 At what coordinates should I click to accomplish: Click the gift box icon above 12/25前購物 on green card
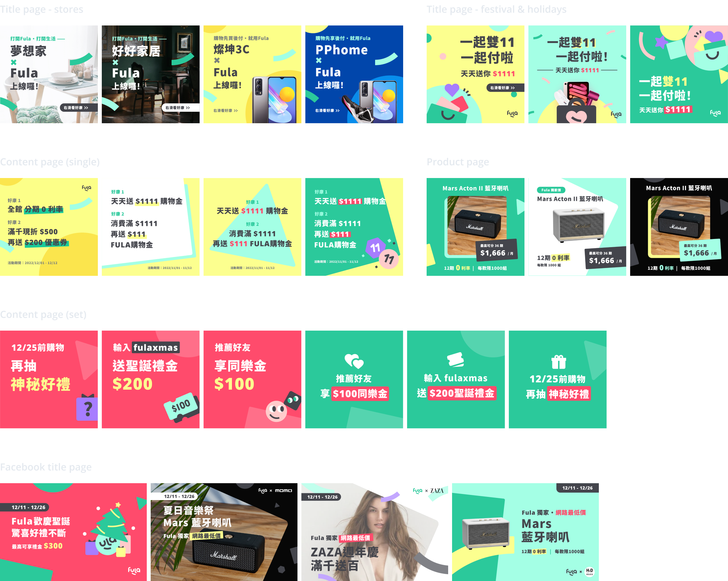coord(558,362)
